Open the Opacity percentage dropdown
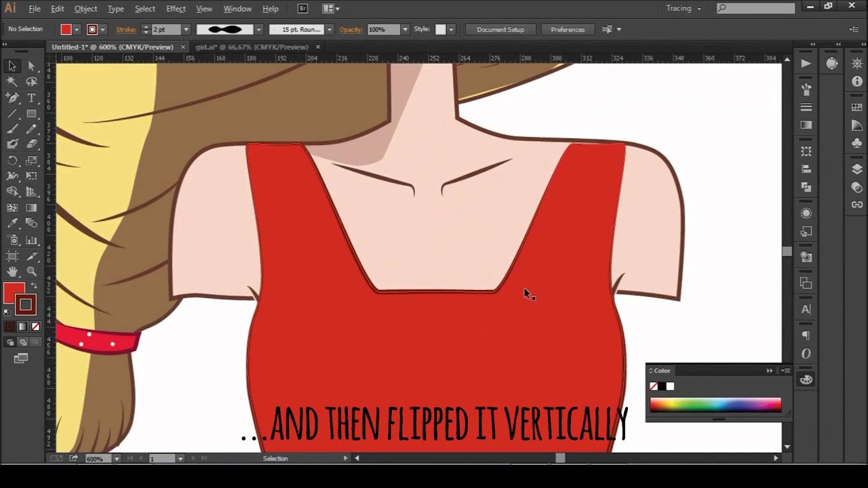Viewport: 868px width, 488px height. (x=405, y=30)
